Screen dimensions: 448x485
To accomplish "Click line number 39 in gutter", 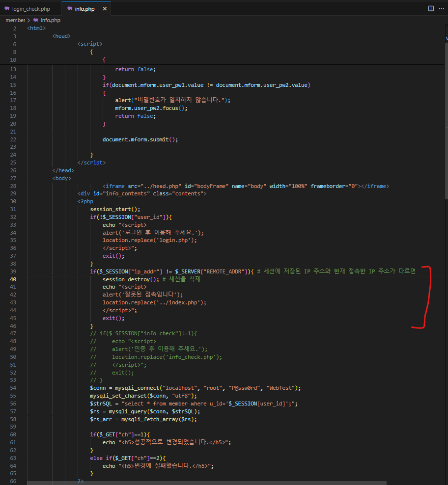I will [13, 271].
